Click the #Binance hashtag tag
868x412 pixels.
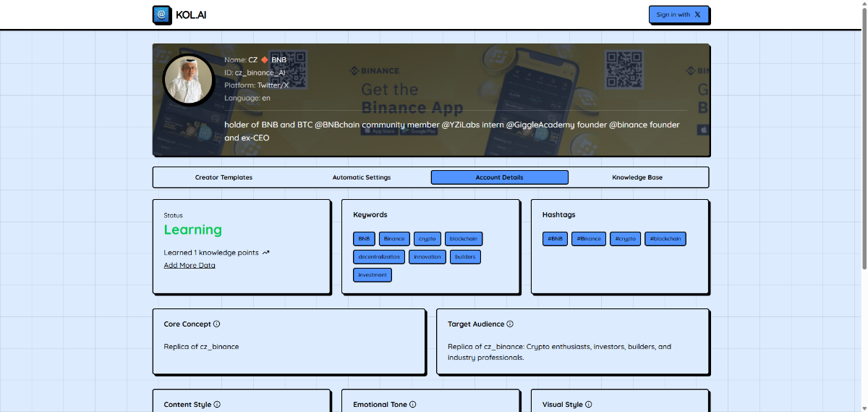pos(589,239)
